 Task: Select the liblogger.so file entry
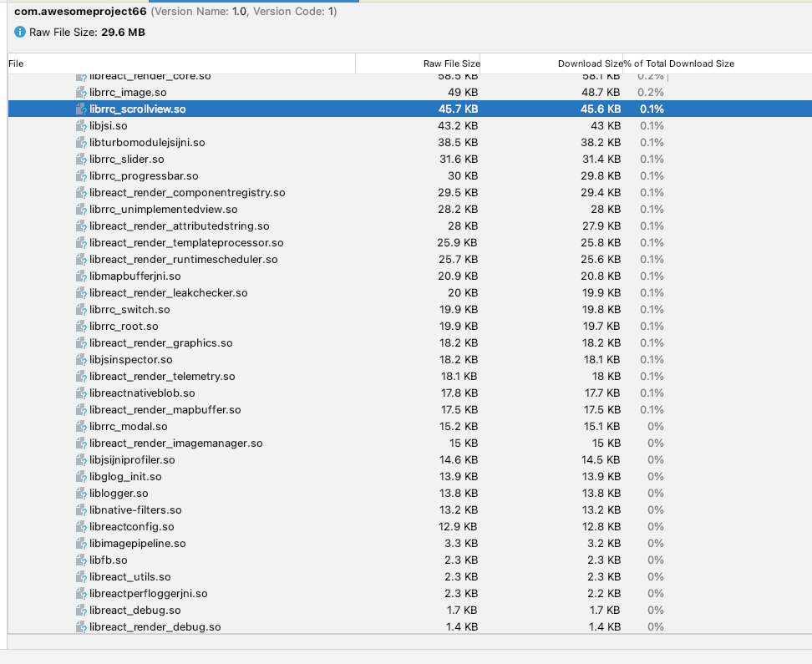[251, 493]
